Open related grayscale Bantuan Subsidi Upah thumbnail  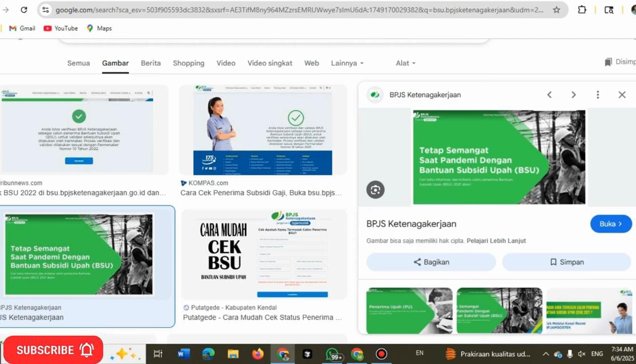499,311
